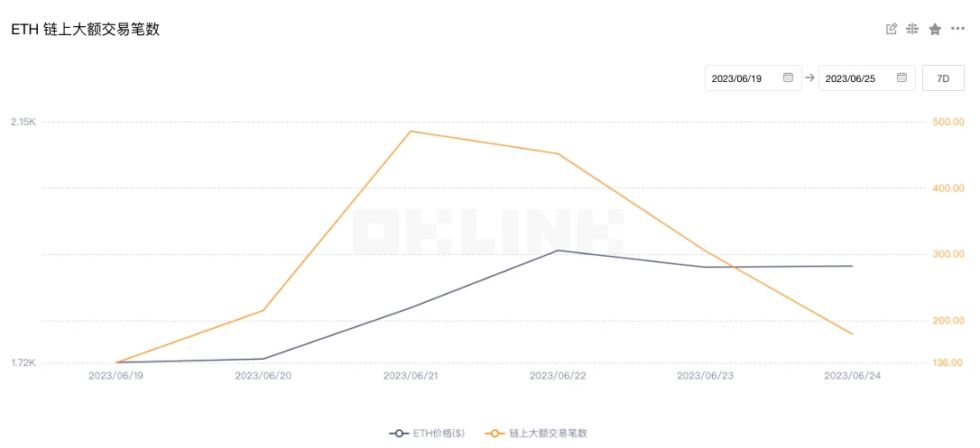Click calendar icon in start date field
980x448 pixels.
(788, 78)
